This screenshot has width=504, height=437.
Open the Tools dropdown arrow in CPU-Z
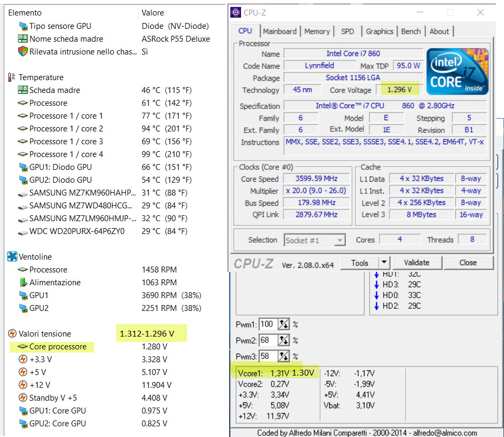pyautogui.click(x=384, y=262)
